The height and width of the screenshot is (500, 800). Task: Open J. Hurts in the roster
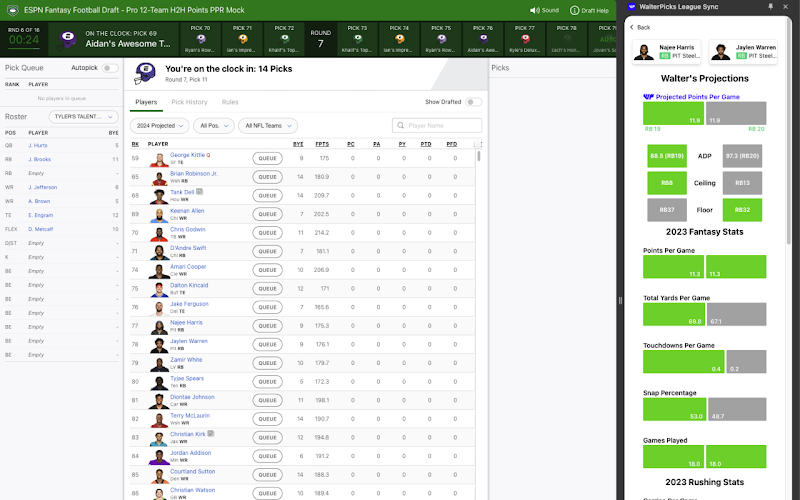[x=38, y=145]
